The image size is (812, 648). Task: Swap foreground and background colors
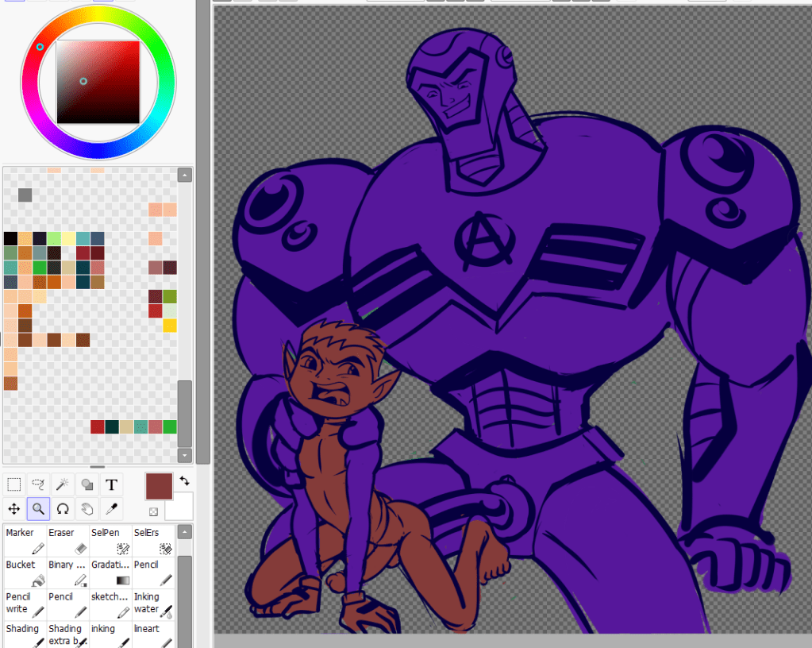pos(184,481)
